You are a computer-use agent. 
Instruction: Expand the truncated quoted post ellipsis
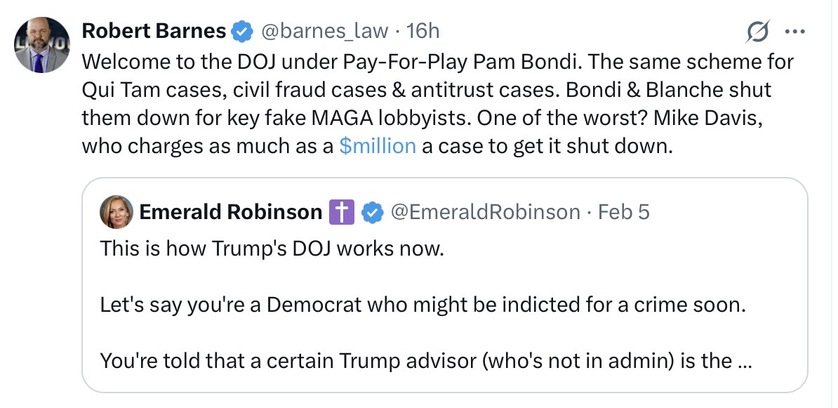point(745,360)
